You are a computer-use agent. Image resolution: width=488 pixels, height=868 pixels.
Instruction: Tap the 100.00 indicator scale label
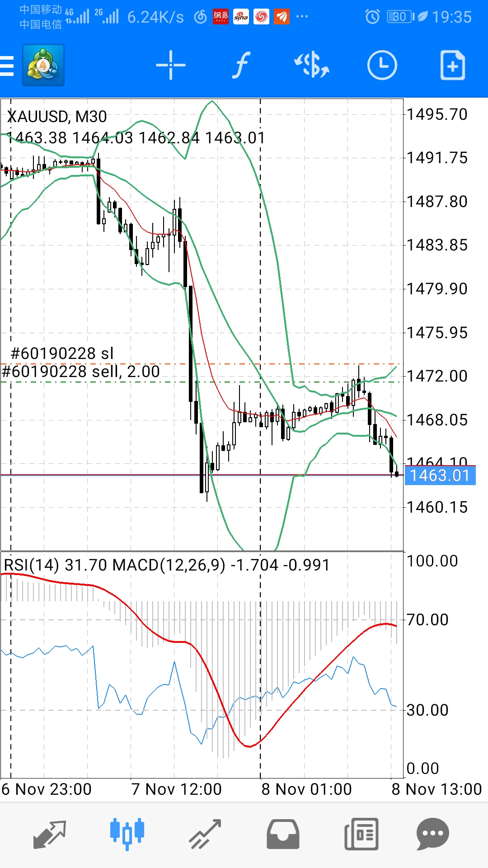click(x=432, y=561)
